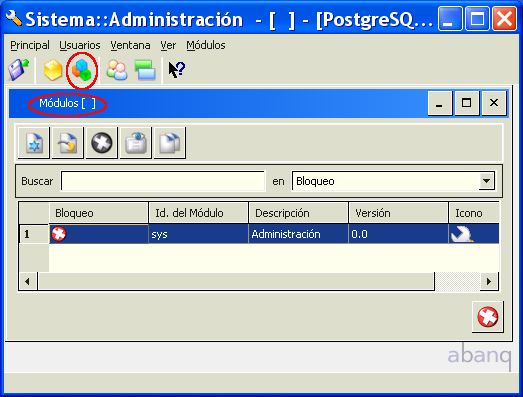Screen dimensions: 523x397
Task: Click the edit record button
Action: pyautogui.click(x=68, y=143)
